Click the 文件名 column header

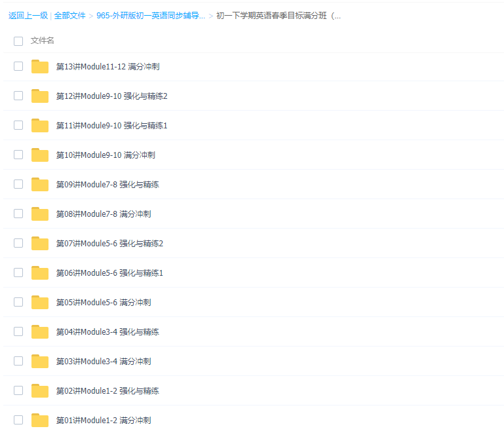(x=43, y=41)
